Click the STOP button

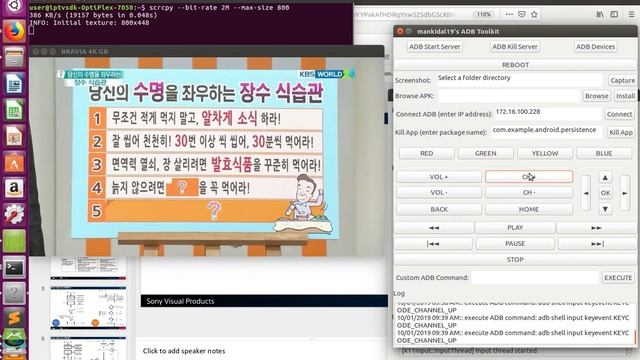point(515,260)
